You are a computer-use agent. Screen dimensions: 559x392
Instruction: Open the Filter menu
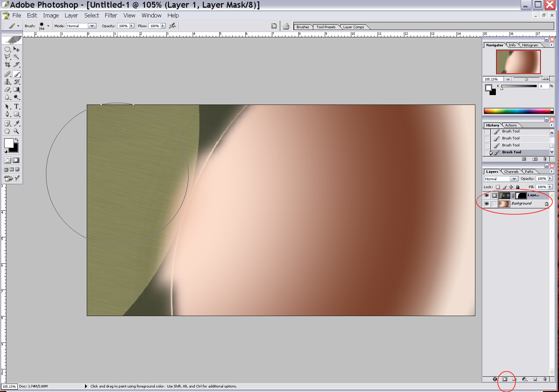tap(111, 15)
